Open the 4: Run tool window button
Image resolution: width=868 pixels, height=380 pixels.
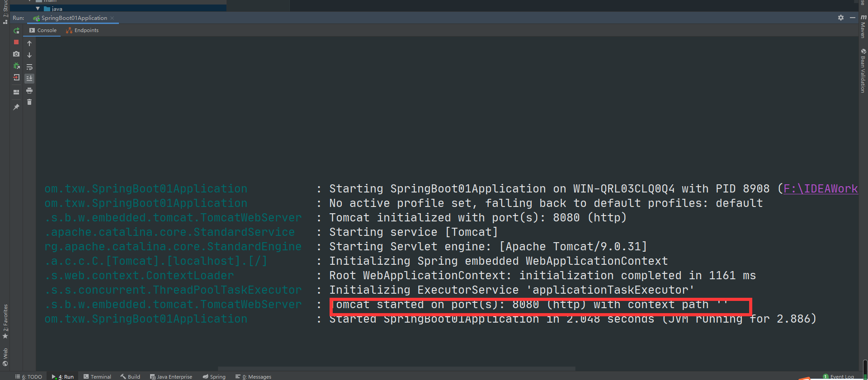pyautogui.click(x=63, y=376)
